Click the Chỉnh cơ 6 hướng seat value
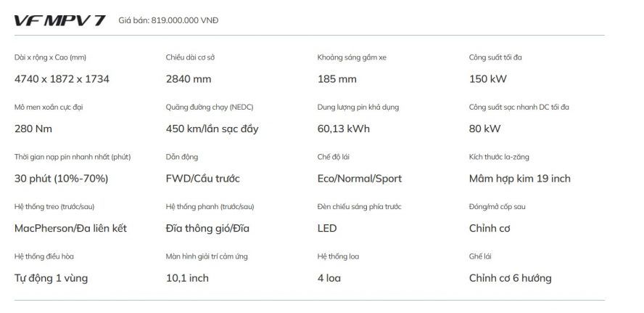Screen dimensions: 644x313 point(510,278)
